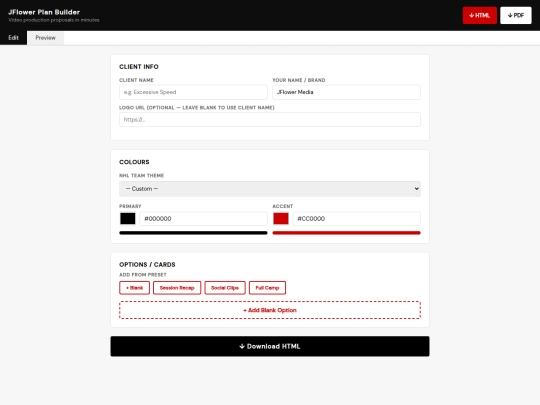Add a Blank preset card
The width and height of the screenshot is (540, 405).
click(134, 288)
